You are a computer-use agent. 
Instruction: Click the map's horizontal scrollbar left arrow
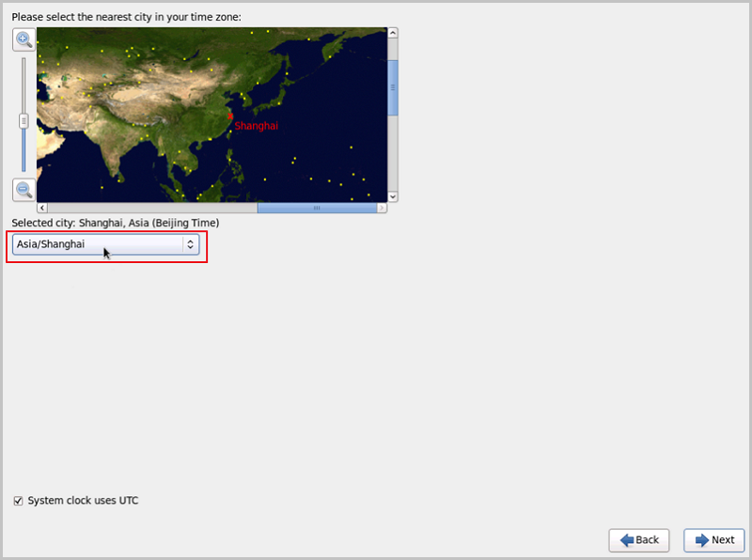(41, 208)
